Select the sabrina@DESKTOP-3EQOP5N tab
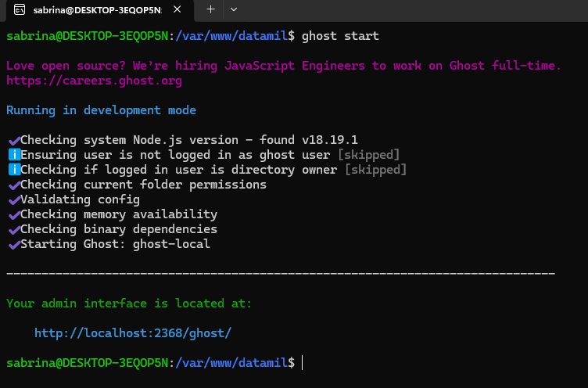588x388 pixels. pos(100,10)
